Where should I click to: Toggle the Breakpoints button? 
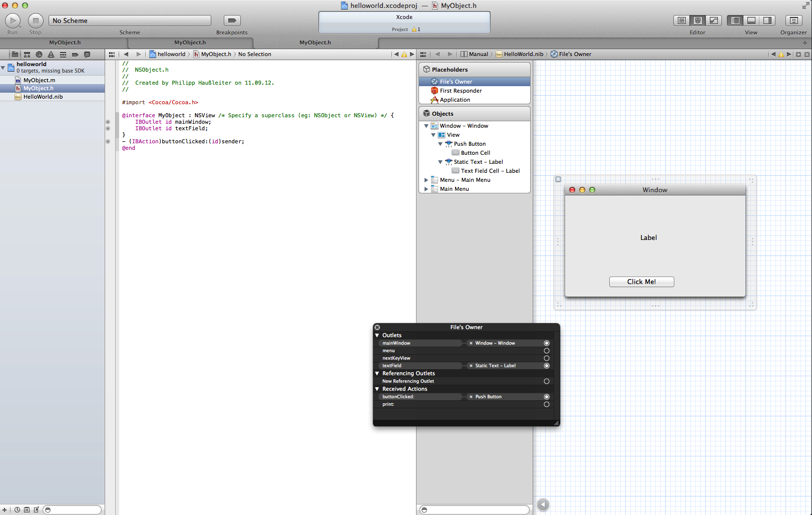(x=232, y=21)
